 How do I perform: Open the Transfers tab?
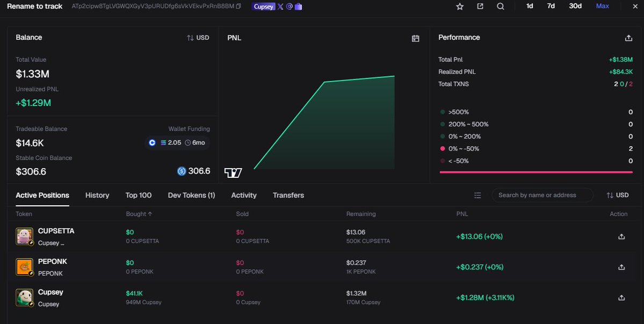click(288, 196)
